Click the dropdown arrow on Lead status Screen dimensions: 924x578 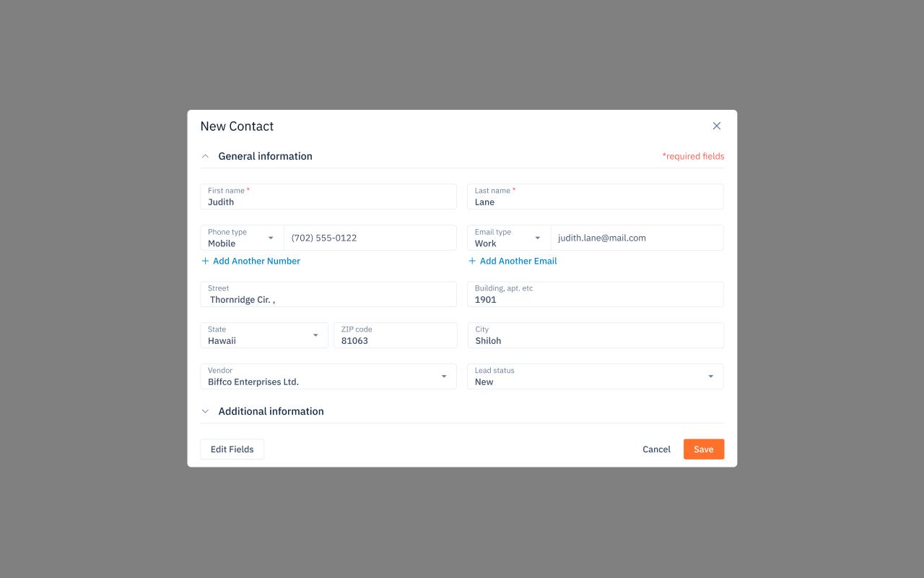point(710,376)
